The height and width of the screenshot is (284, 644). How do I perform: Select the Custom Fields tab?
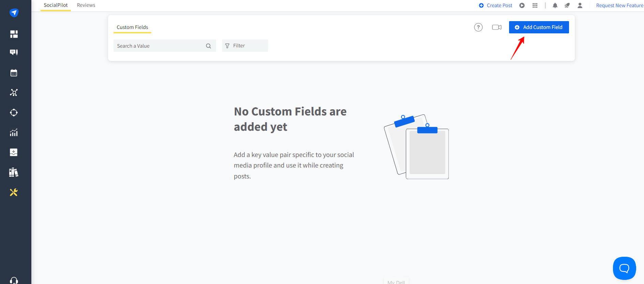[x=132, y=27]
